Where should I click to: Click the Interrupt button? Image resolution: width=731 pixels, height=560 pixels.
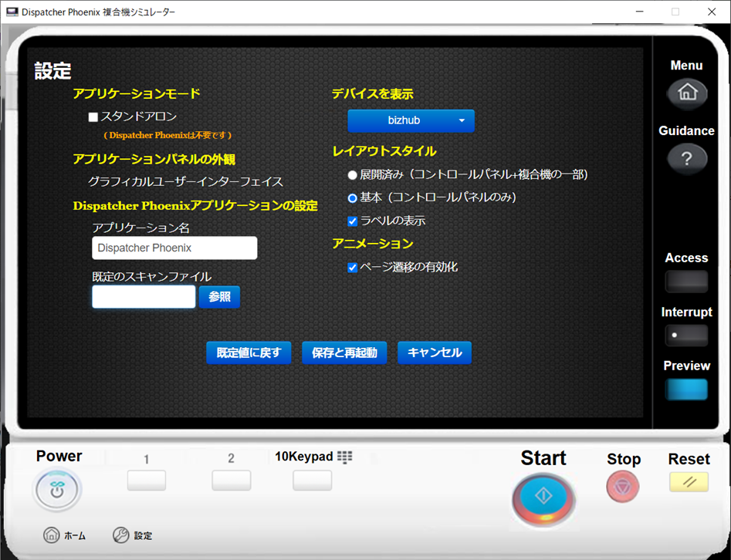pyautogui.click(x=687, y=336)
